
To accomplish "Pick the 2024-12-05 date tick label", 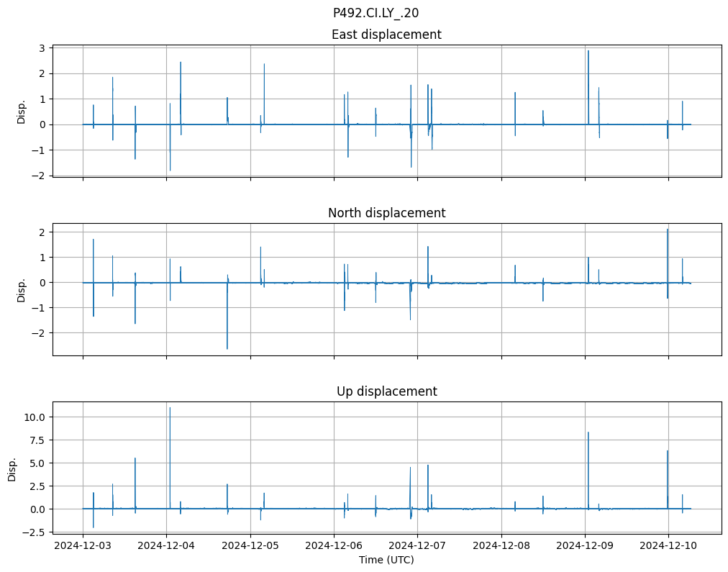I will (x=250, y=545).
